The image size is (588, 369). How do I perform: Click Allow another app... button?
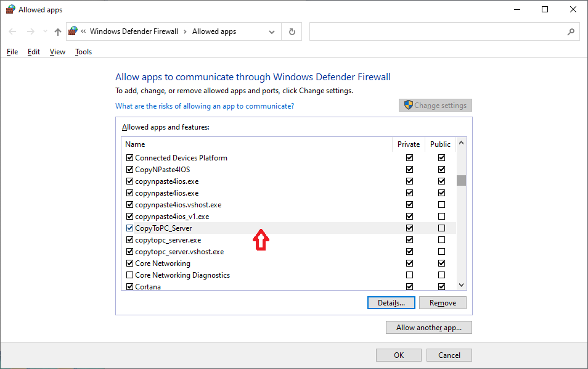(429, 328)
